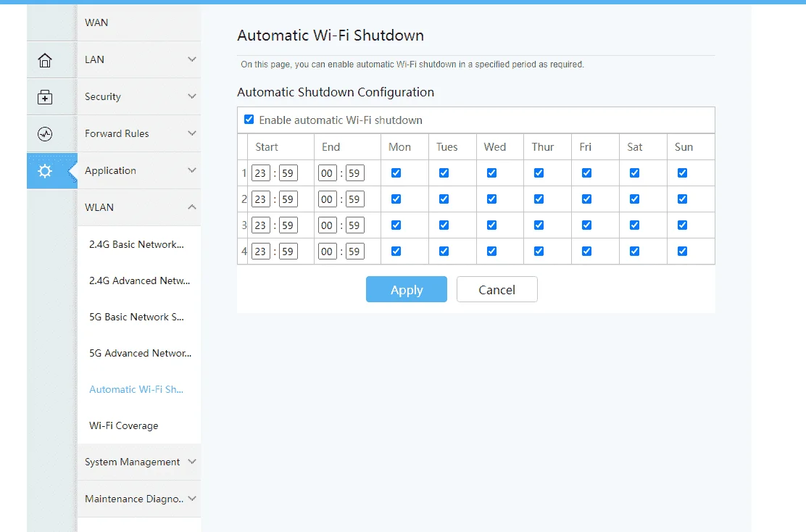The image size is (806, 532).
Task: Collapse the WLAN menu chevron
Action: pos(192,207)
